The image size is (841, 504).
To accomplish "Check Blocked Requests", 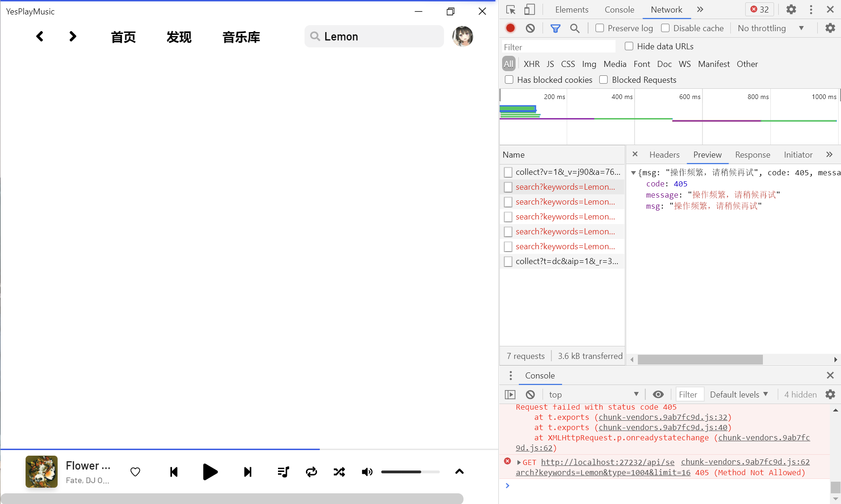I will [603, 80].
